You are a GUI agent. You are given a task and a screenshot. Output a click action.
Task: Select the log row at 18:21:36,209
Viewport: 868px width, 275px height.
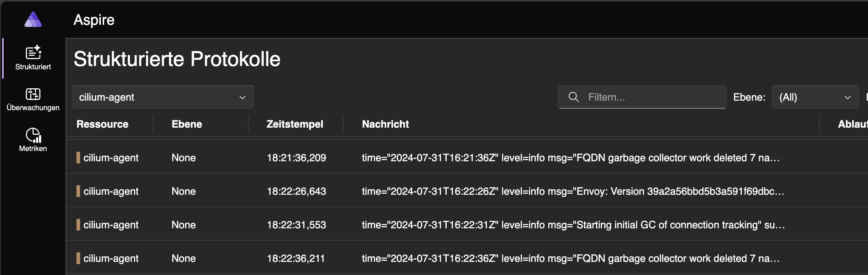[x=296, y=158]
